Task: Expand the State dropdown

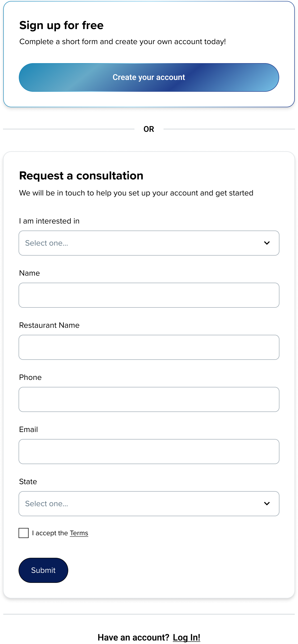Action: 140,504
